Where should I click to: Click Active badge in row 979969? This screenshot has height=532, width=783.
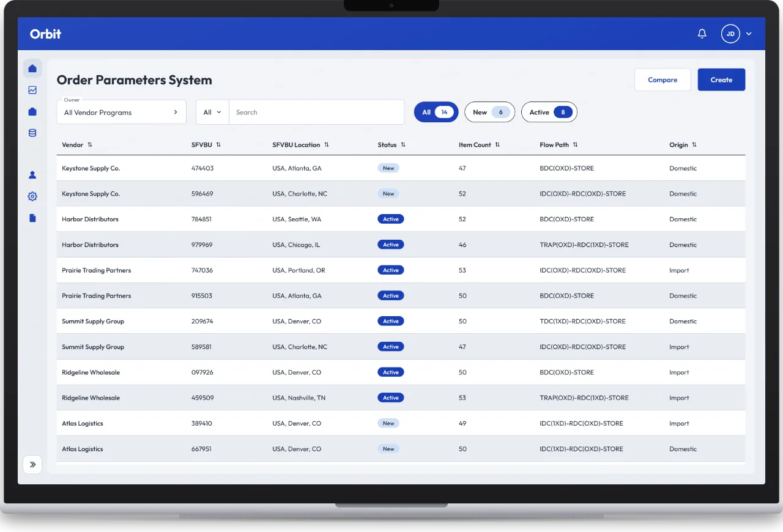[391, 245]
